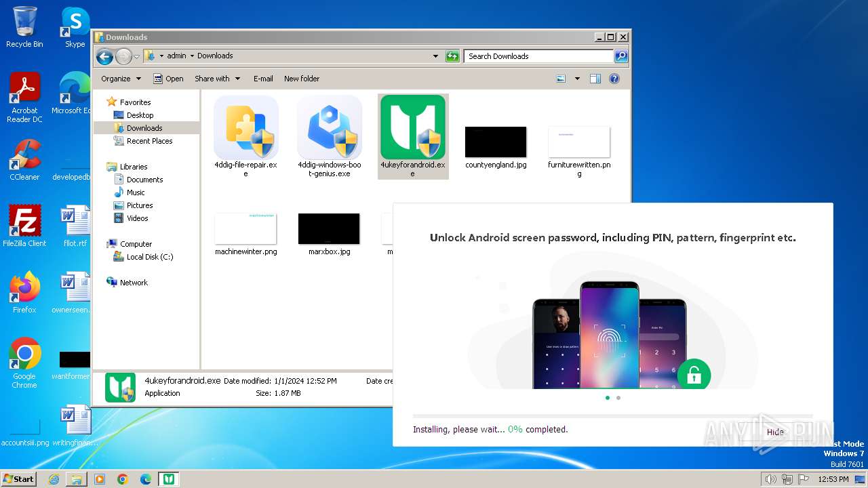Click New folder in the toolbar

pyautogui.click(x=302, y=79)
